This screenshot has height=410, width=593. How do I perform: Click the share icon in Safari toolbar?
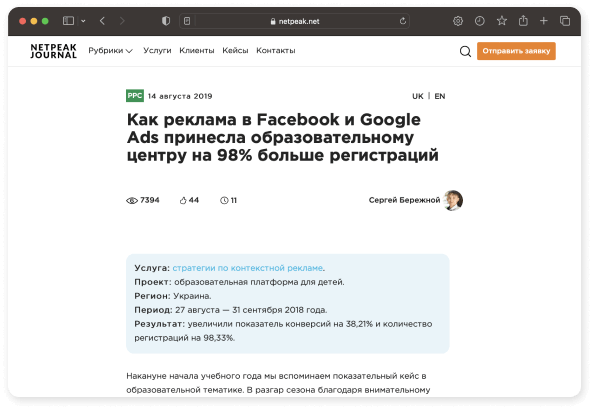[523, 20]
